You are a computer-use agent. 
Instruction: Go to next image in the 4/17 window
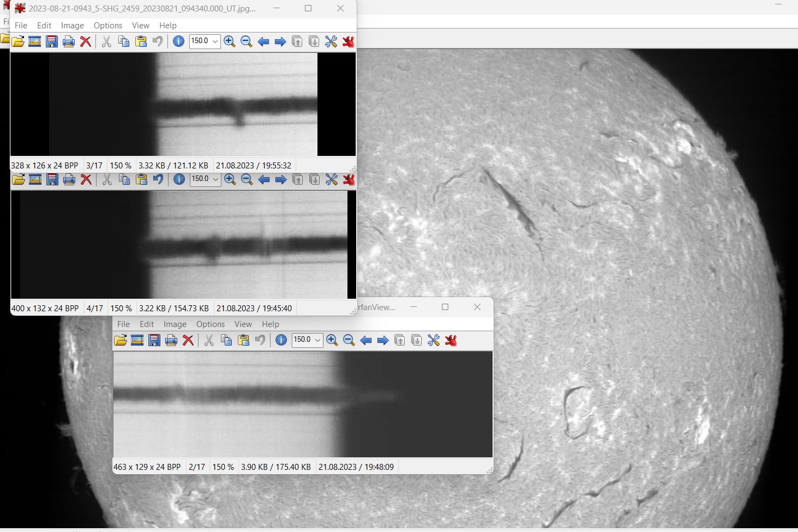[281, 179]
